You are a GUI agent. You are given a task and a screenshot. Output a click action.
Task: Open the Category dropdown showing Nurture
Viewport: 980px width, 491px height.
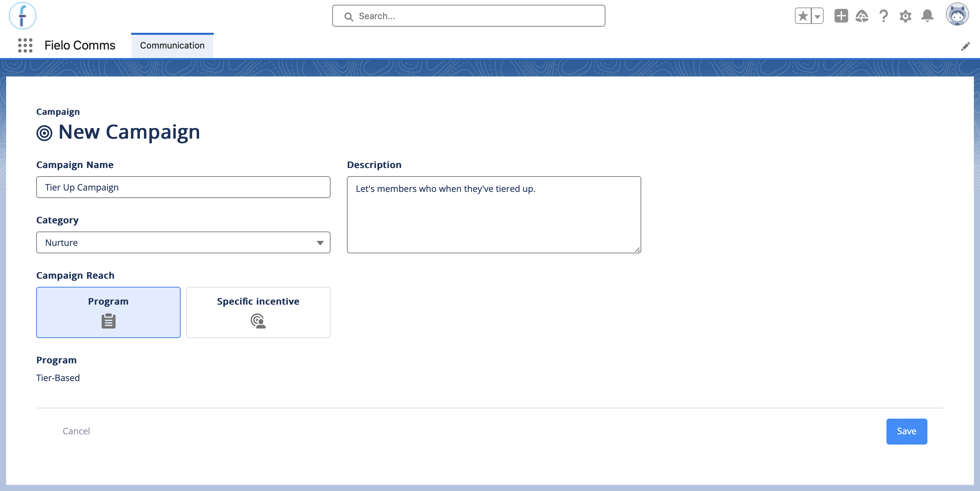tap(183, 242)
